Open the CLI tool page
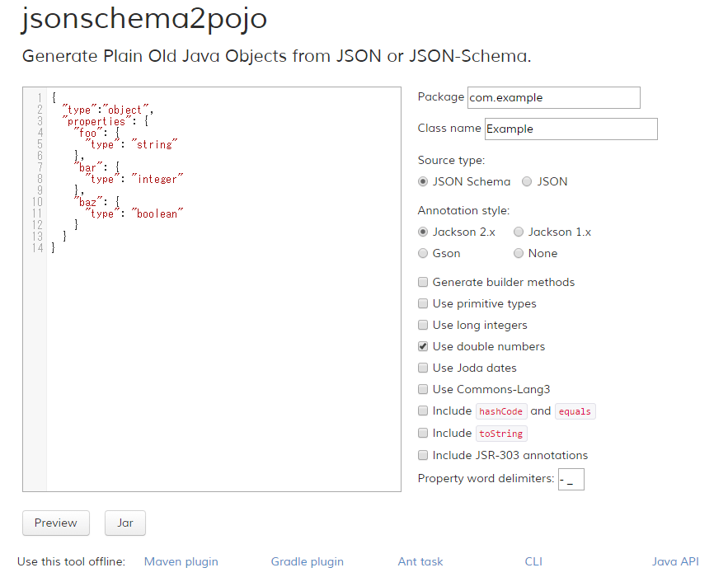Screen dimensions: 728x577 [x=533, y=561]
